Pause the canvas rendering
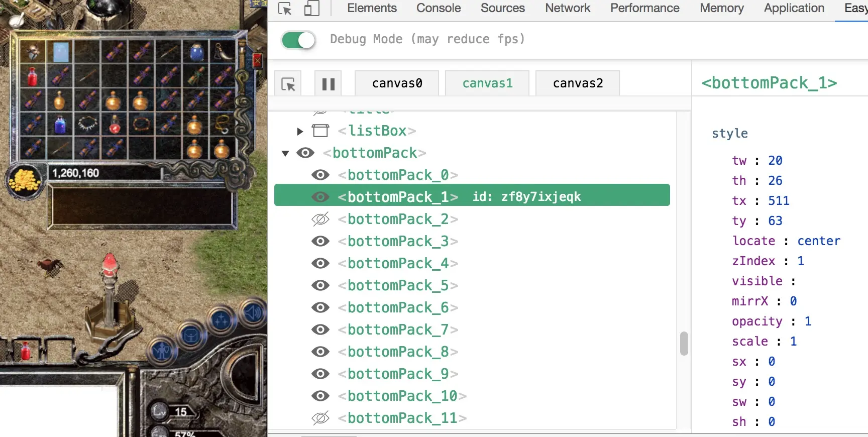This screenshot has width=868, height=437. (x=329, y=83)
